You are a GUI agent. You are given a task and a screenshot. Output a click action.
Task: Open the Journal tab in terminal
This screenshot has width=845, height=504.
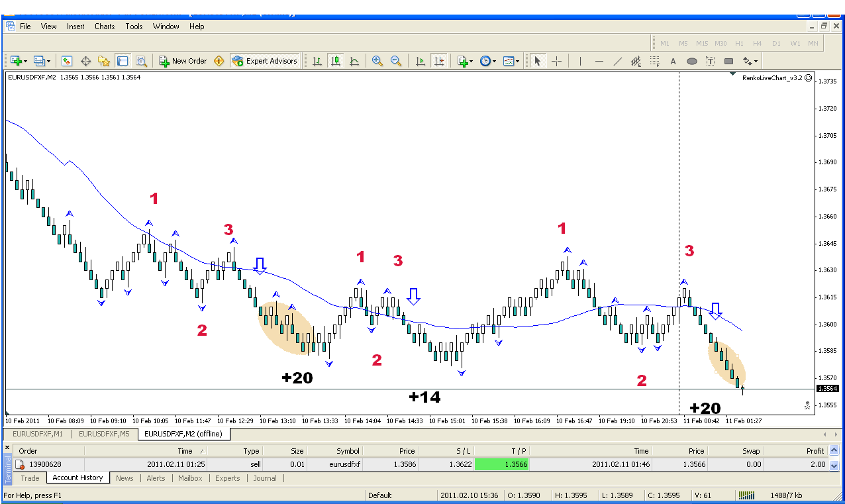coord(265,478)
